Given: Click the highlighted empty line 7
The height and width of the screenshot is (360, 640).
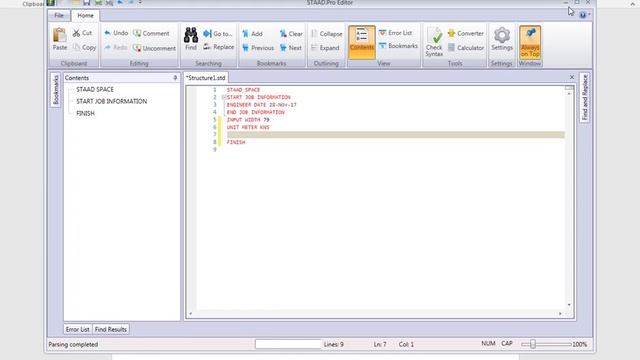Looking at the screenshot, I should (x=396, y=135).
